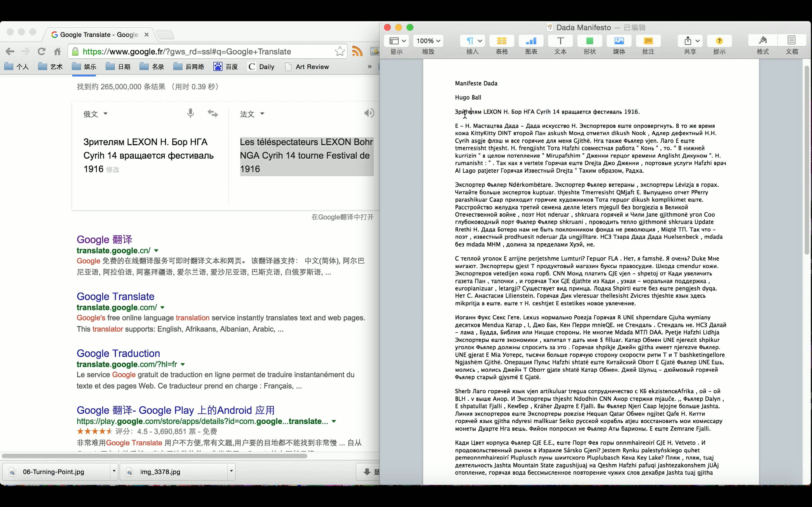Open the source language dropdown
This screenshot has width=812, height=507.
95,114
